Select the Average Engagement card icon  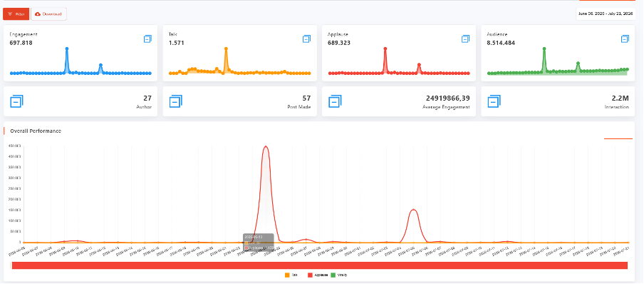(335, 101)
